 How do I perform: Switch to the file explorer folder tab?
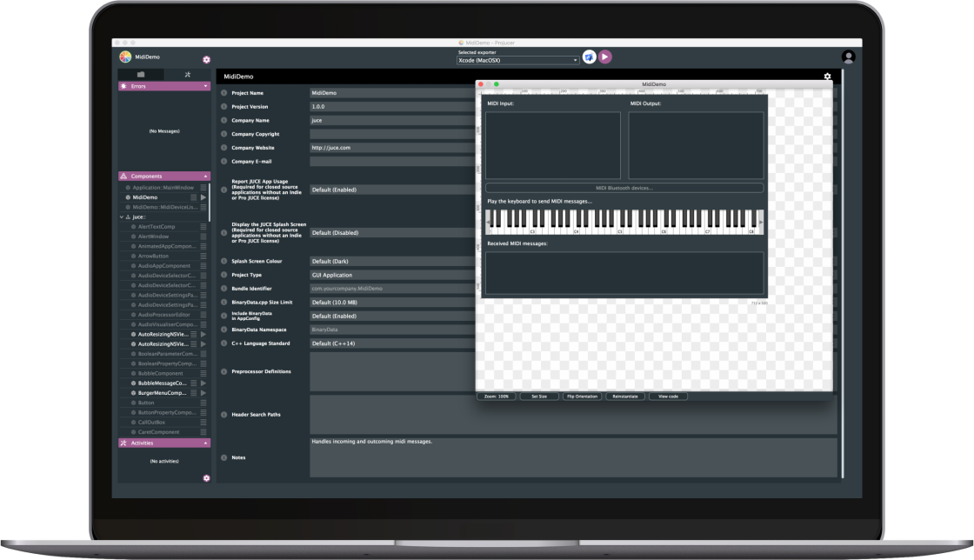141,75
